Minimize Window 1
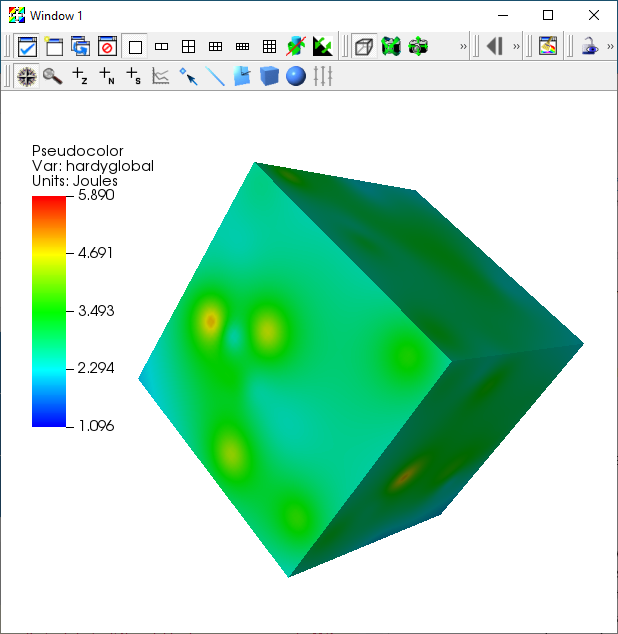The width and height of the screenshot is (618, 634). pos(503,15)
